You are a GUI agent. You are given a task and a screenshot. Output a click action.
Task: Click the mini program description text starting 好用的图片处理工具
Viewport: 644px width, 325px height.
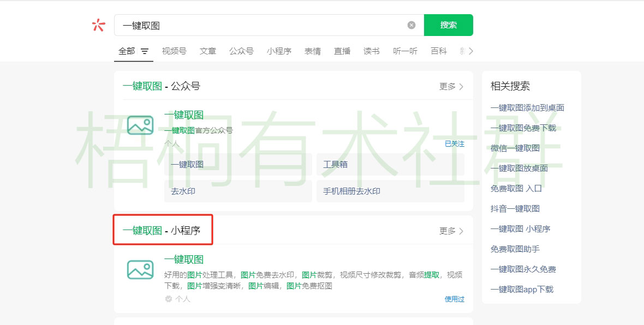(313, 280)
